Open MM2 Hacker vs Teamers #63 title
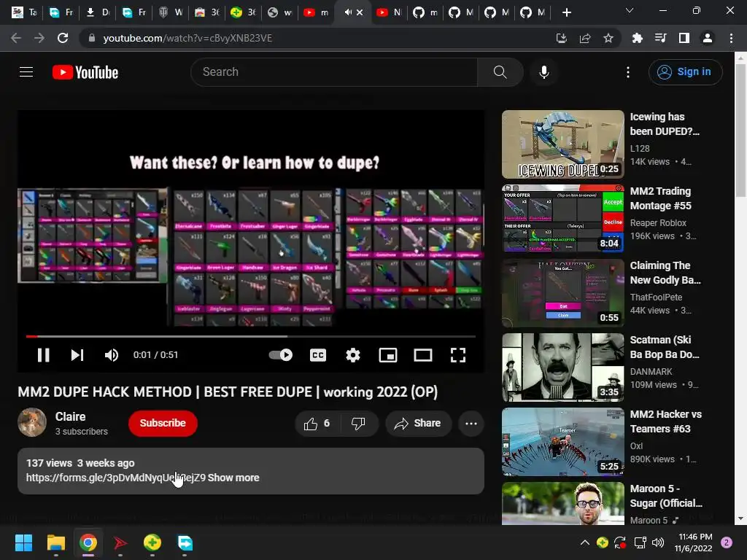The image size is (747, 560). [665, 421]
